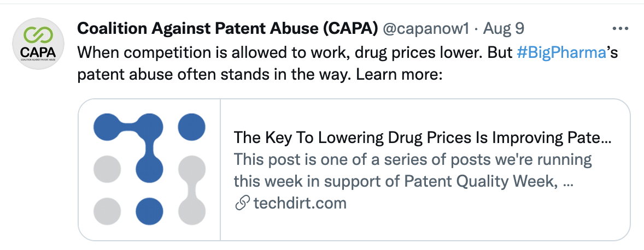Click the link chain icon beside techdirt.com
The width and height of the screenshot is (644, 250).
point(242,203)
